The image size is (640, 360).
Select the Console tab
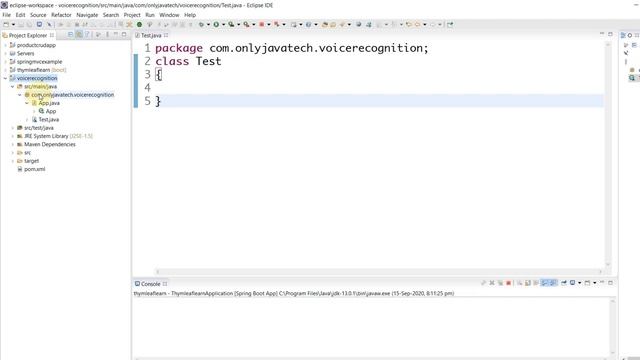[x=150, y=284]
